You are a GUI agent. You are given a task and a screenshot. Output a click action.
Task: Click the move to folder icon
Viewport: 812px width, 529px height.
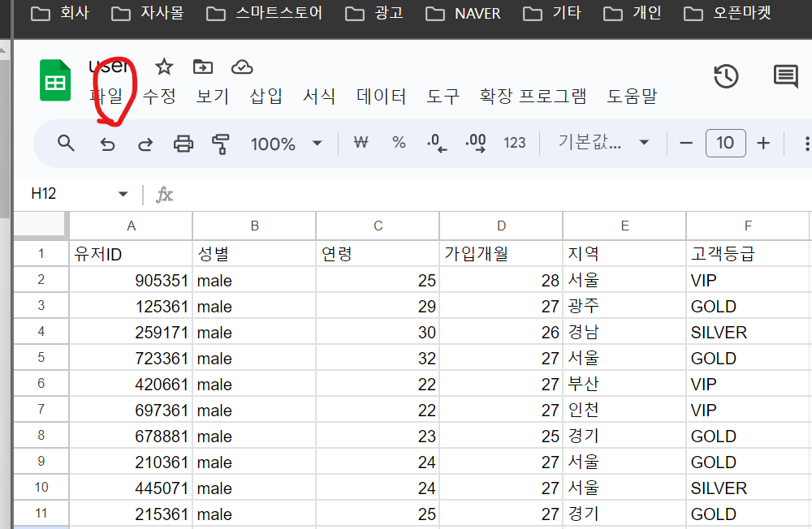pyautogui.click(x=203, y=67)
